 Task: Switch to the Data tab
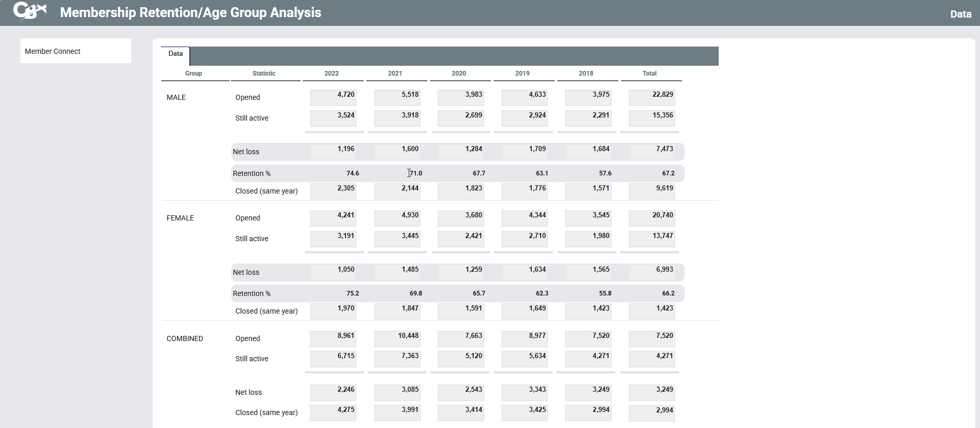[x=175, y=54]
